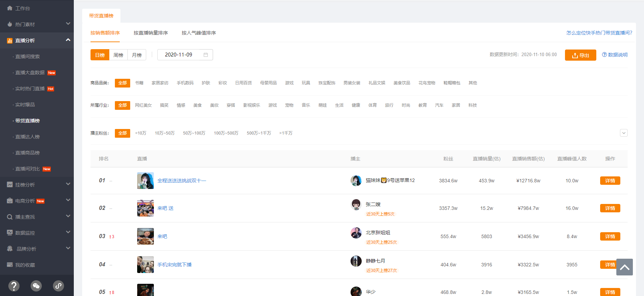This screenshot has width=644, height=296.
Task: Click the 导出 export button
Action: click(x=581, y=55)
